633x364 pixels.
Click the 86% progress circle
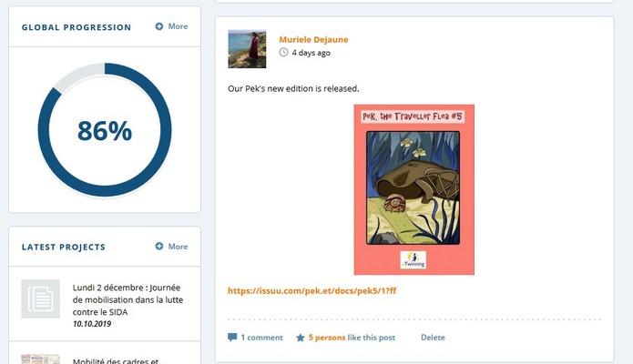point(105,130)
